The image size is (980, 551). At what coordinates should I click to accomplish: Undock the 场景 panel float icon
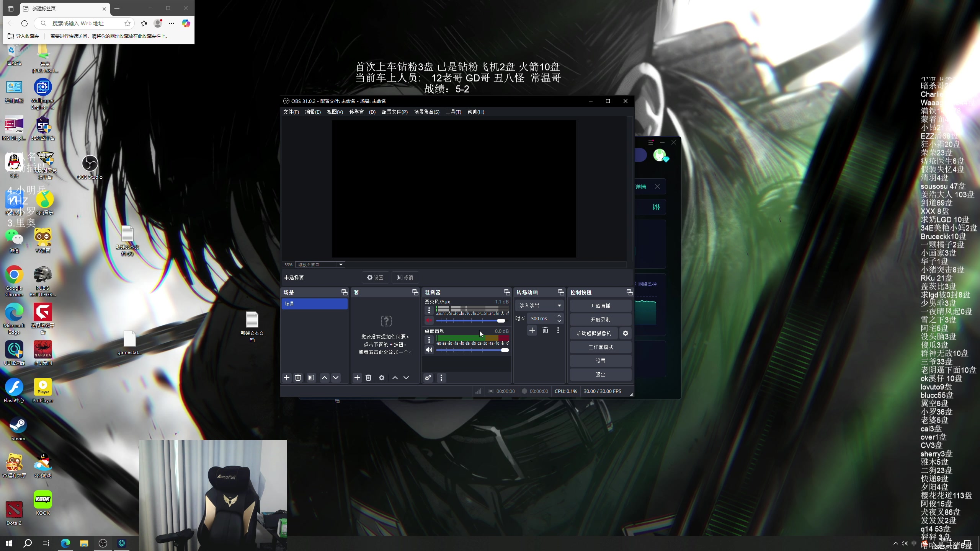tap(345, 292)
